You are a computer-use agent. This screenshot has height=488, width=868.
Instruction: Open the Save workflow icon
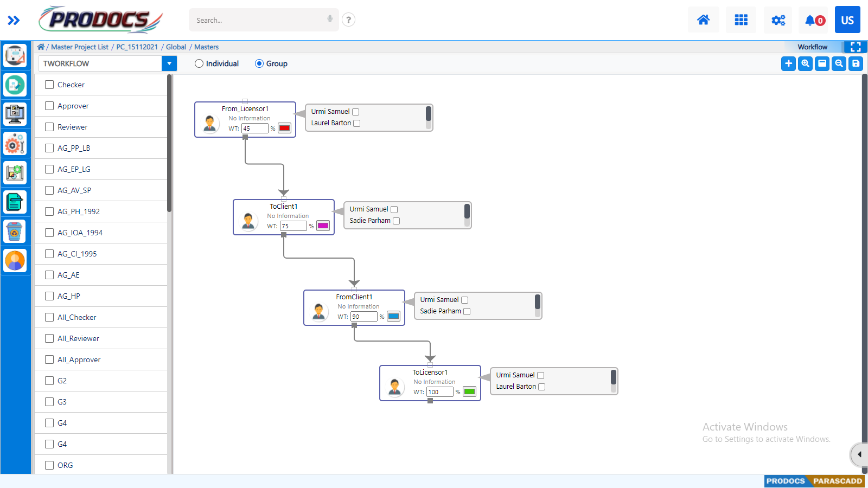[856, 63]
